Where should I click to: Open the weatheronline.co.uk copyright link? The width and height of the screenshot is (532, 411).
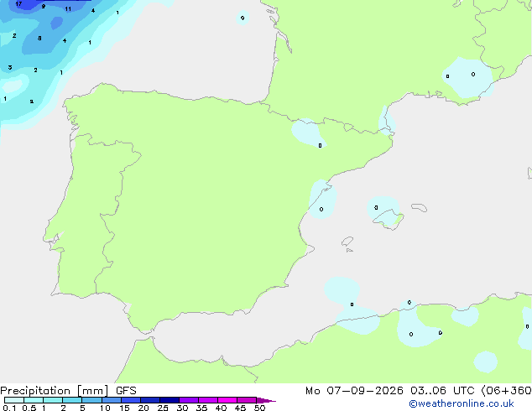pyautogui.click(x=462, y=403)
